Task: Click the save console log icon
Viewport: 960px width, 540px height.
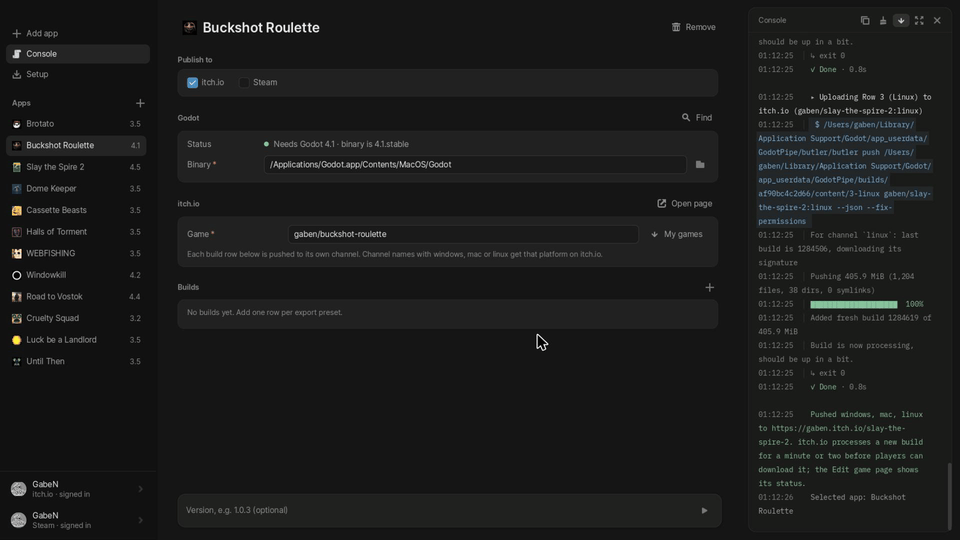Action: [x=883, y=20]
